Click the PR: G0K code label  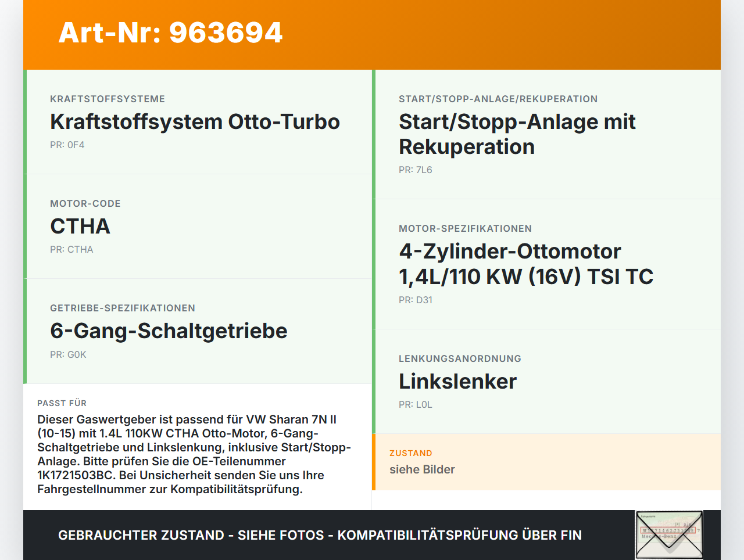(x=68, y=353)
